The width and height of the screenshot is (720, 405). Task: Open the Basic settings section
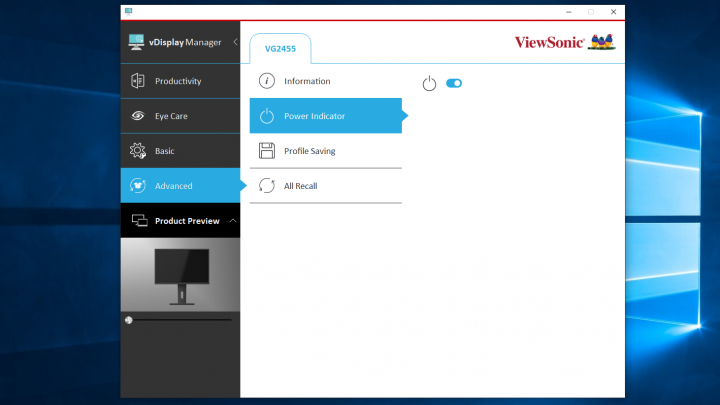[180, 151]
